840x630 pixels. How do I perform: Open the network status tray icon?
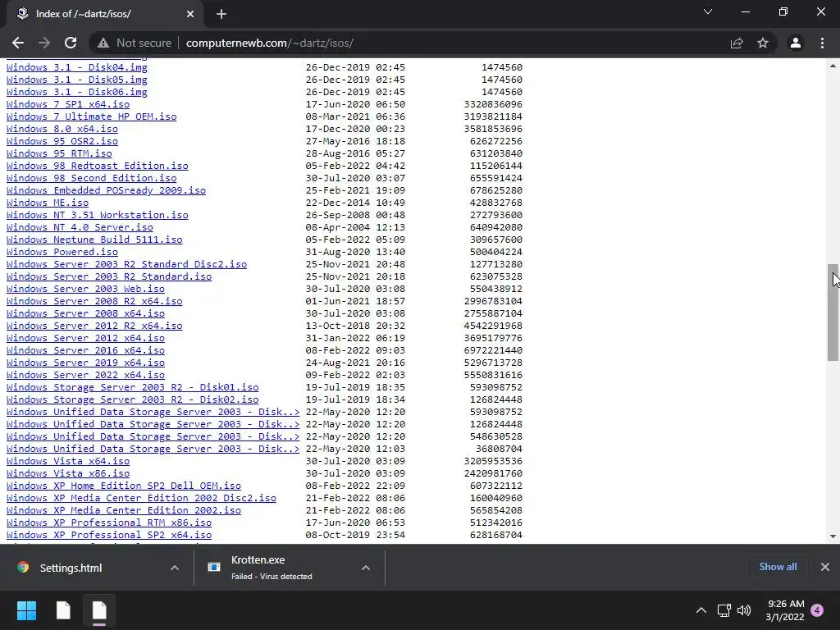point(724,610)
